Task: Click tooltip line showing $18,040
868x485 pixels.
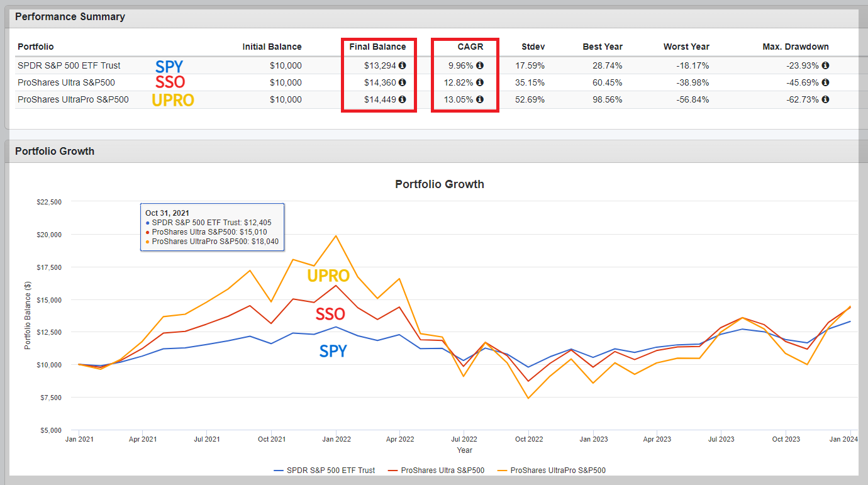Action: [x=212, y=242]
